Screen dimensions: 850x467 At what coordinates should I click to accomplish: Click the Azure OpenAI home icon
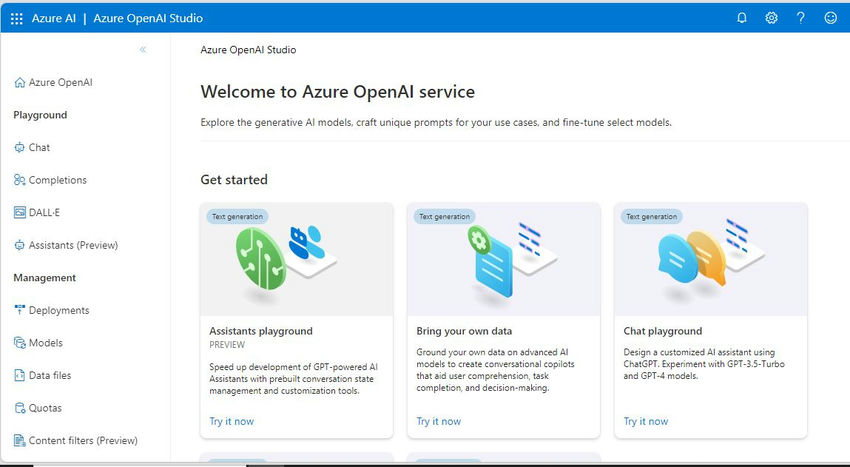(x=20, y=82)
